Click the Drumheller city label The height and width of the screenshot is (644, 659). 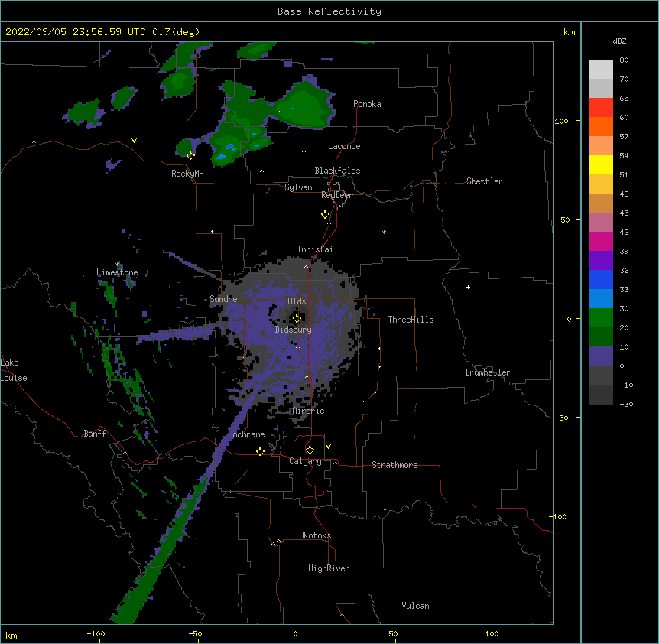488,372
